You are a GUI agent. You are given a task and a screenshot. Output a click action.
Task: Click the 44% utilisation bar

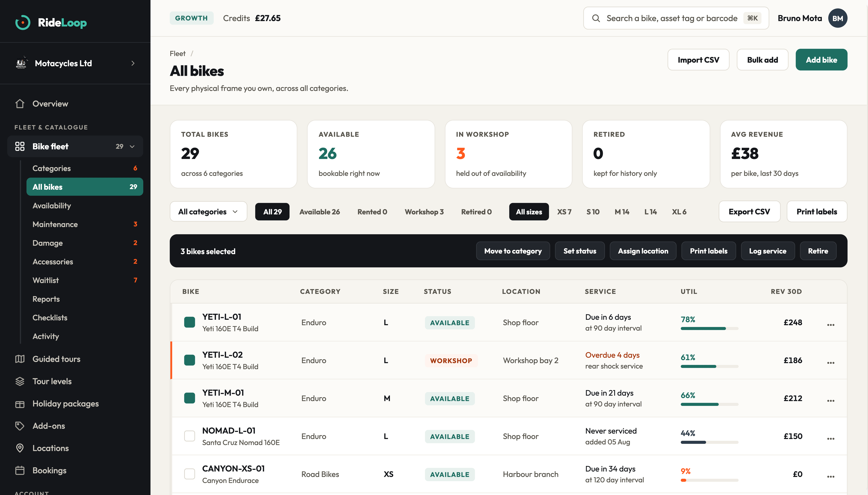709,442
